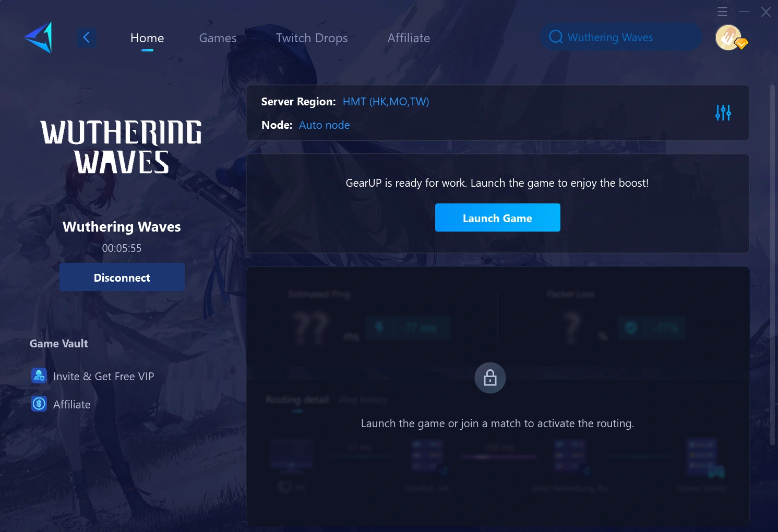Open the Twitch Drops page
Screen dimensions: 778x532
(x=312, y=38)
